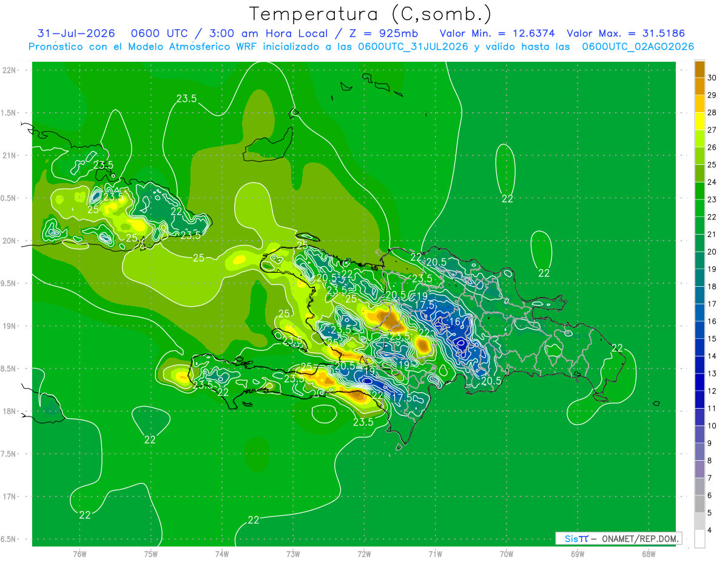Viewport: 728px width, 562px height.
Task: Click the '17N' latitude axis label
Action: coord(9,497)
